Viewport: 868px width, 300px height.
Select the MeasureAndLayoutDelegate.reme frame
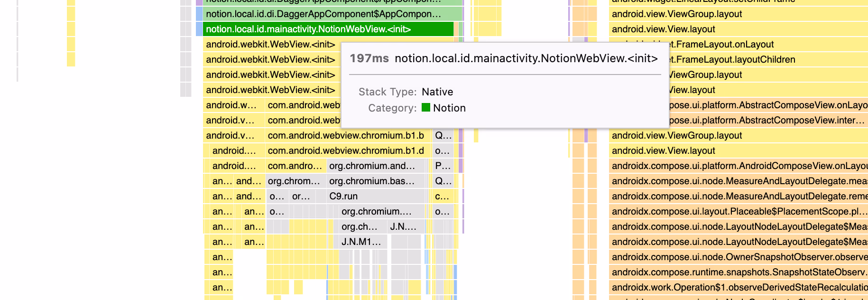[x=738, y=196]
